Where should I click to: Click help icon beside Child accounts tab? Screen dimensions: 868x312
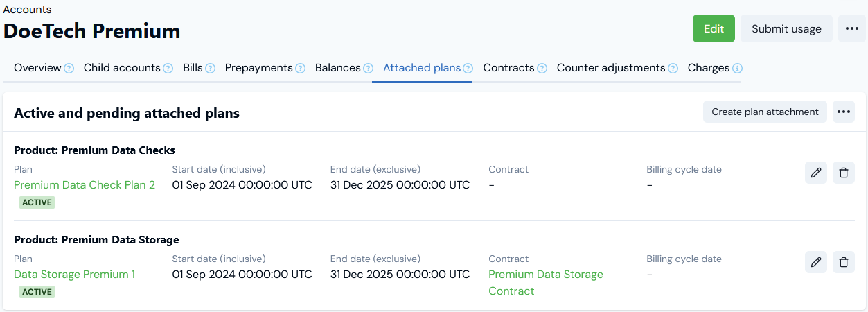coord(168,69)
